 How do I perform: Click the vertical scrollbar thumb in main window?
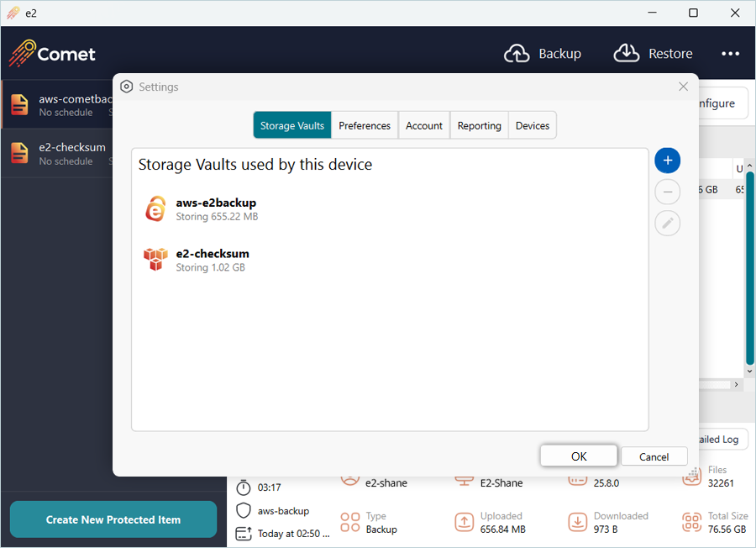750,268
